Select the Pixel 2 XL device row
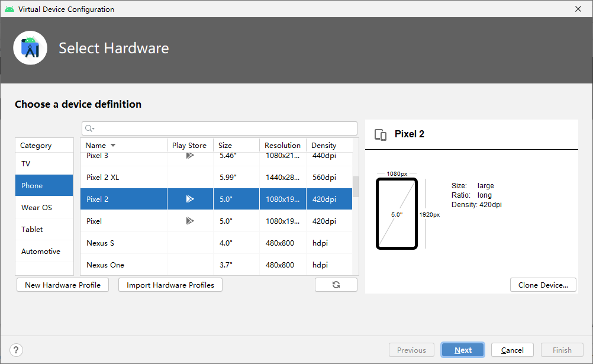 (x=217, y=177)
